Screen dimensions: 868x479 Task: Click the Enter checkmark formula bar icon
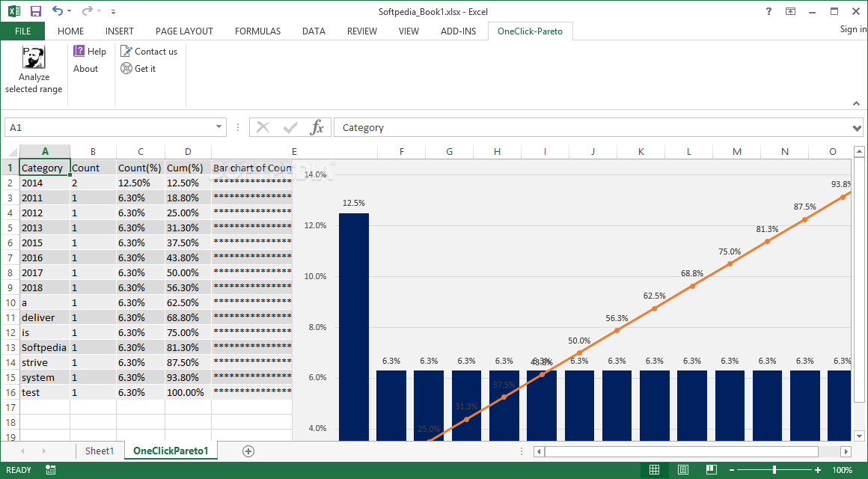point(290,127)
